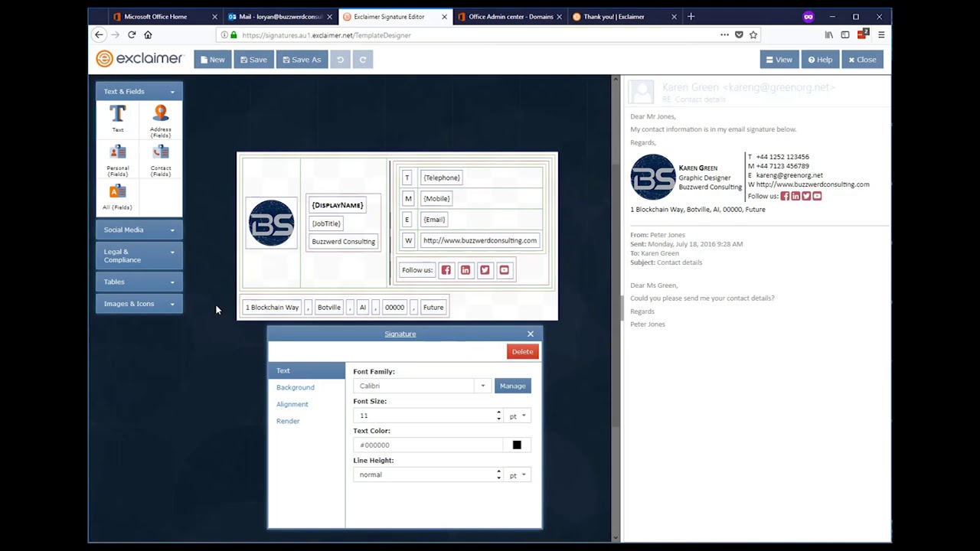Open a new browser tab
The height and width of the screenshot is (551, 980).
[x=691, y=16]
